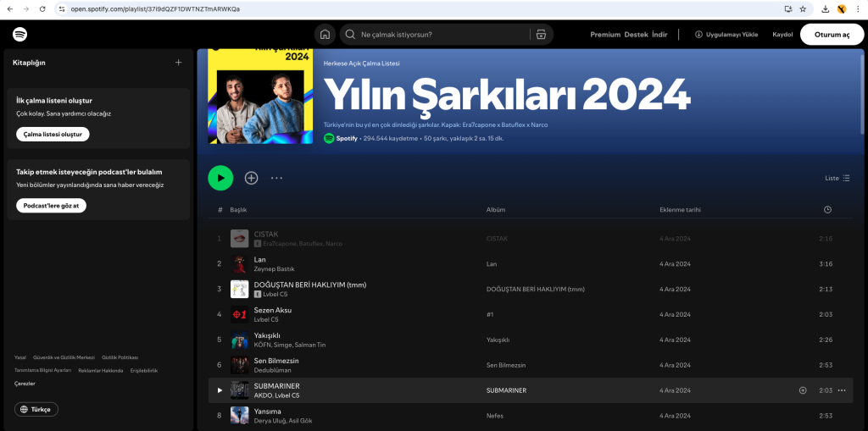The image size is (868, 431).
Task: Open the browser profile avatar icon
Action: 842,8
